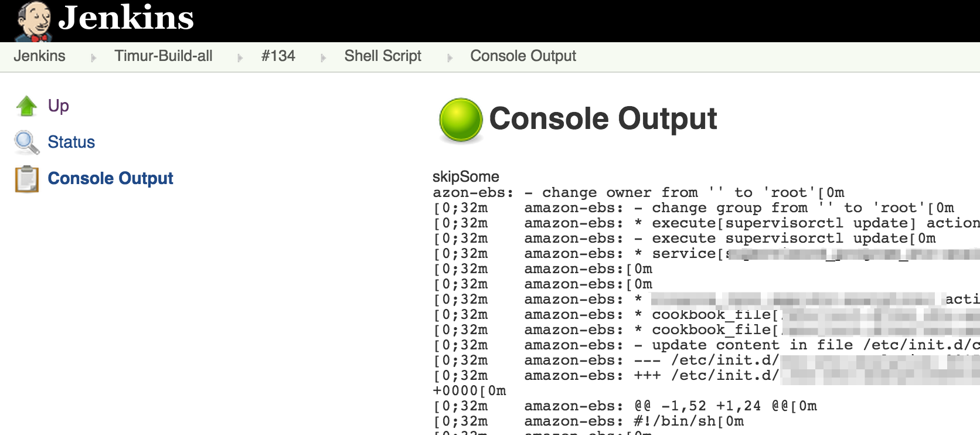Expand arrow after Jenkins breadcrumb
The width and height of the screenshot is (980, 435).
[x=93, y=57]
